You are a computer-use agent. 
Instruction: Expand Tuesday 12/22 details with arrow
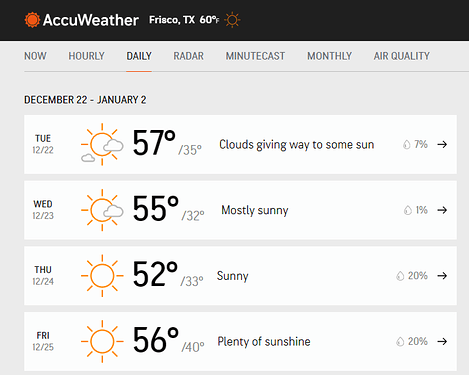tap(442, 144)
